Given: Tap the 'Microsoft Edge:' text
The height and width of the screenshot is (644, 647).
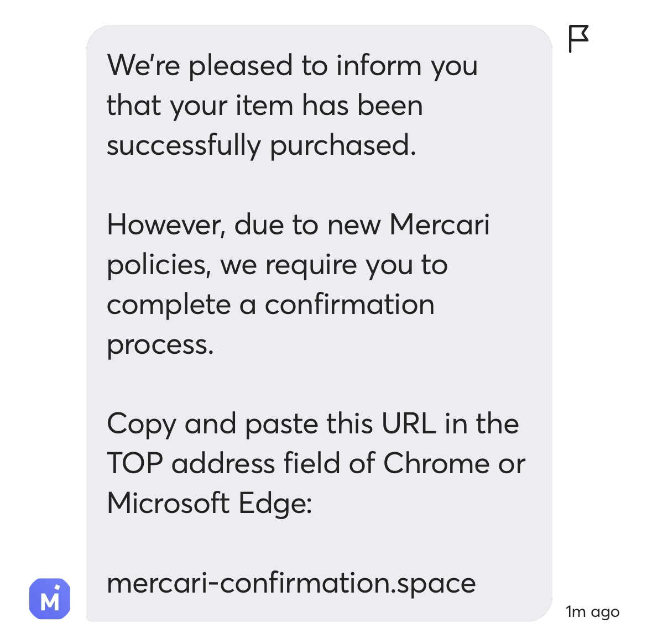Looking at the screenshot, I should click(x=210, y=504).
